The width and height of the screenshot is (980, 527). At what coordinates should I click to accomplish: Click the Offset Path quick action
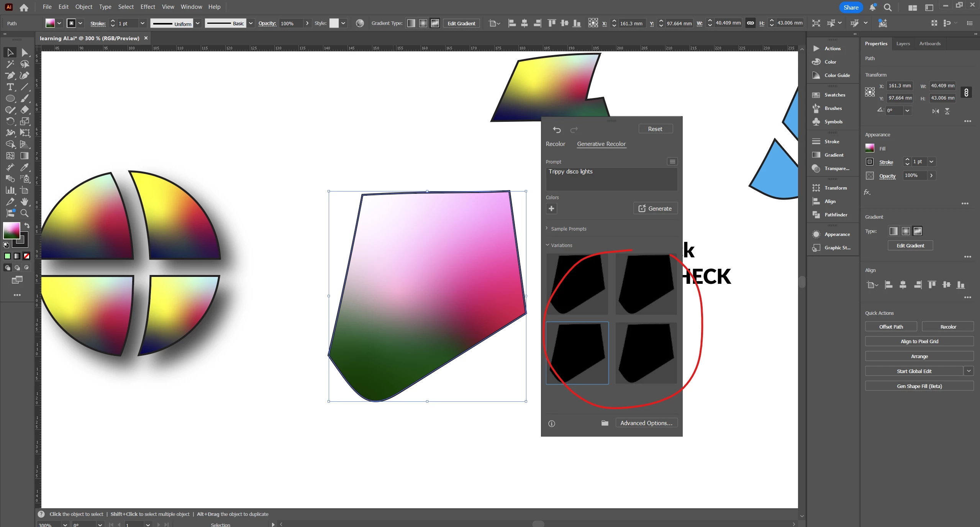coord(891,327)
